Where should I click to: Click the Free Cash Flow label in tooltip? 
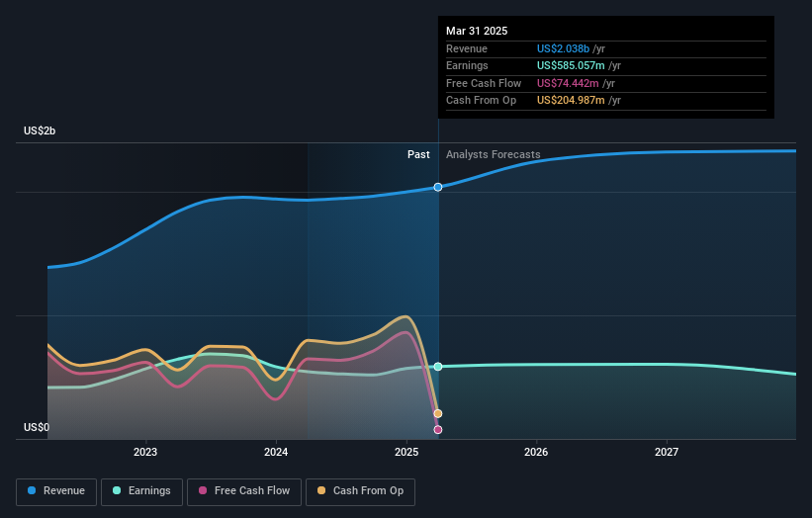pyautogui.click(x=484, y=83)
